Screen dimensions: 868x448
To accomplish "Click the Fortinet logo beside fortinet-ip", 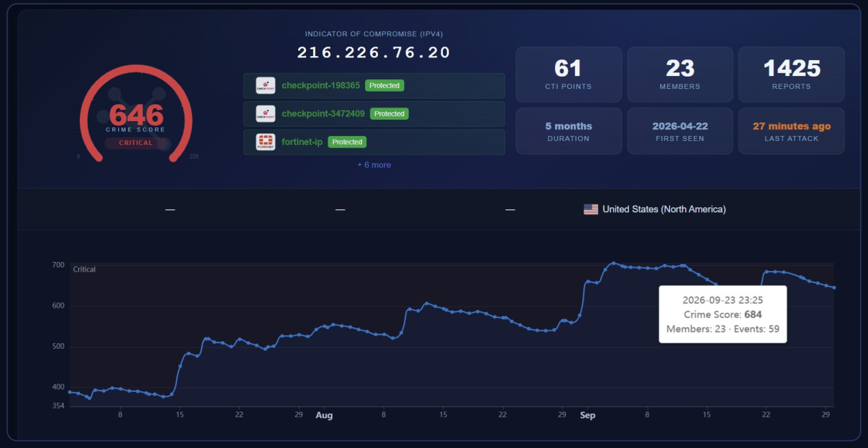I will pos(265,142).
